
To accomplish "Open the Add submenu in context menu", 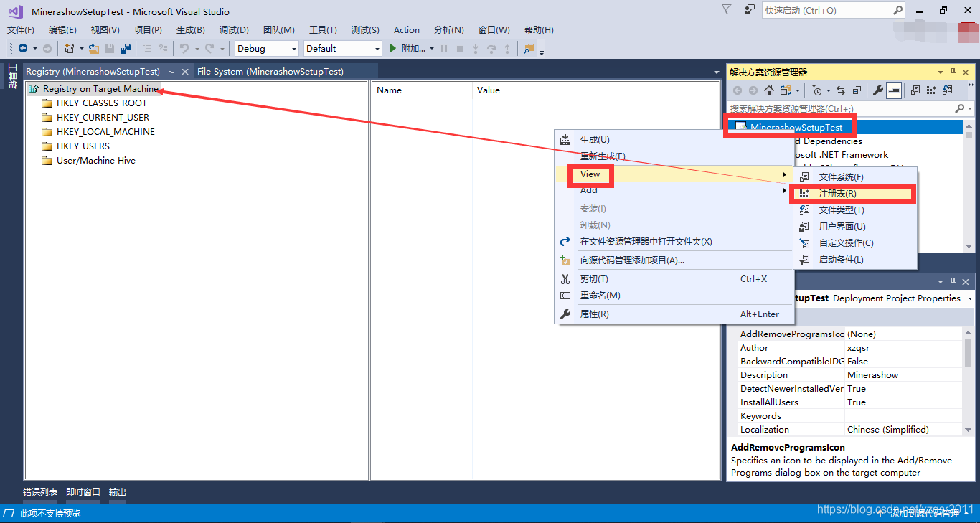I will coord(674,190).
